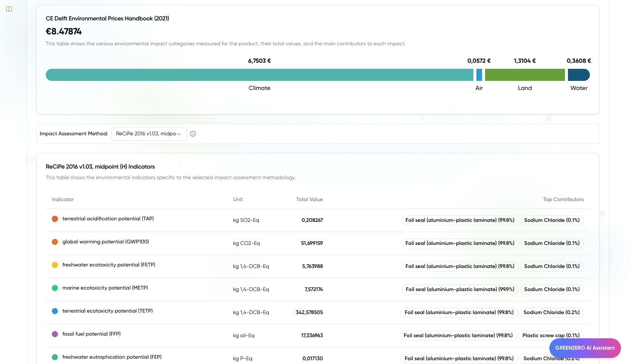Select the orange dot for terrestrial acidification potential
The image size is (630, 364).
tap(55, 218)
